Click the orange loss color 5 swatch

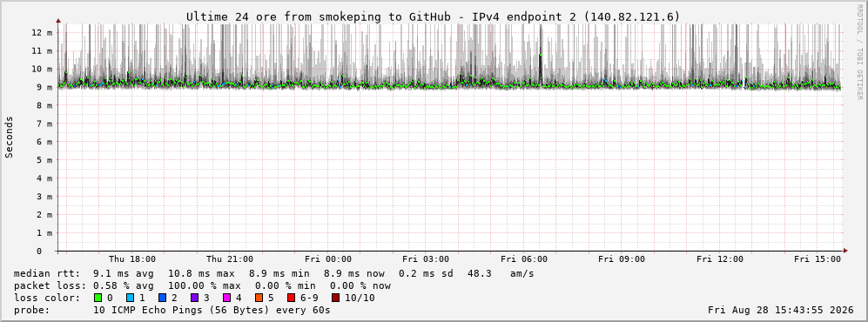tap(259, 298)
